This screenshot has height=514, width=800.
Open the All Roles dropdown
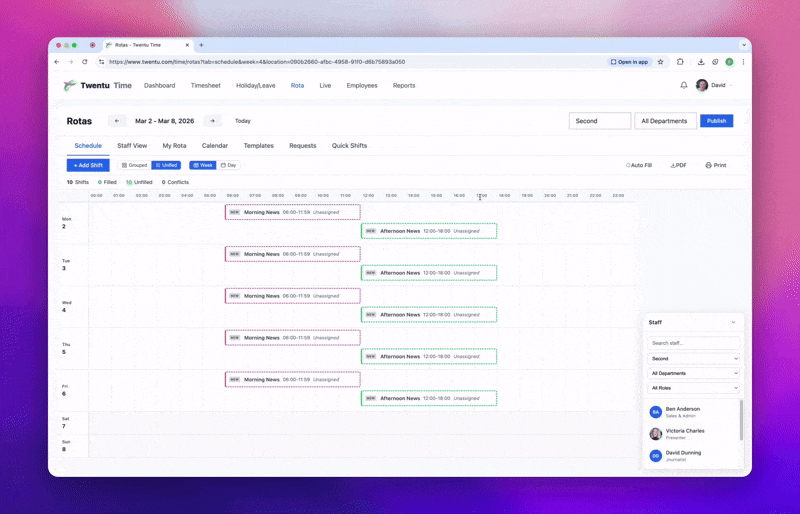[x=694, y=388]
